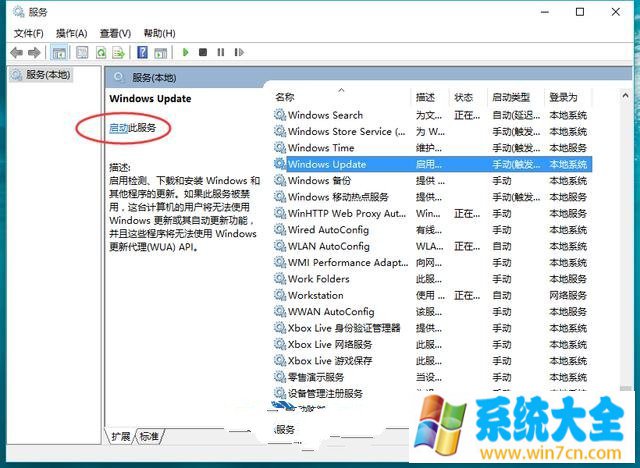Select the Windows 备份 service name
This screenshot has height=468, width=640.
[319, 181]
